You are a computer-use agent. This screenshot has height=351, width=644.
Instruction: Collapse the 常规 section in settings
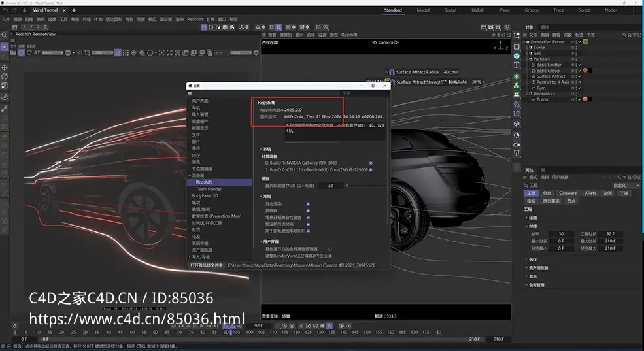(261, 196)
